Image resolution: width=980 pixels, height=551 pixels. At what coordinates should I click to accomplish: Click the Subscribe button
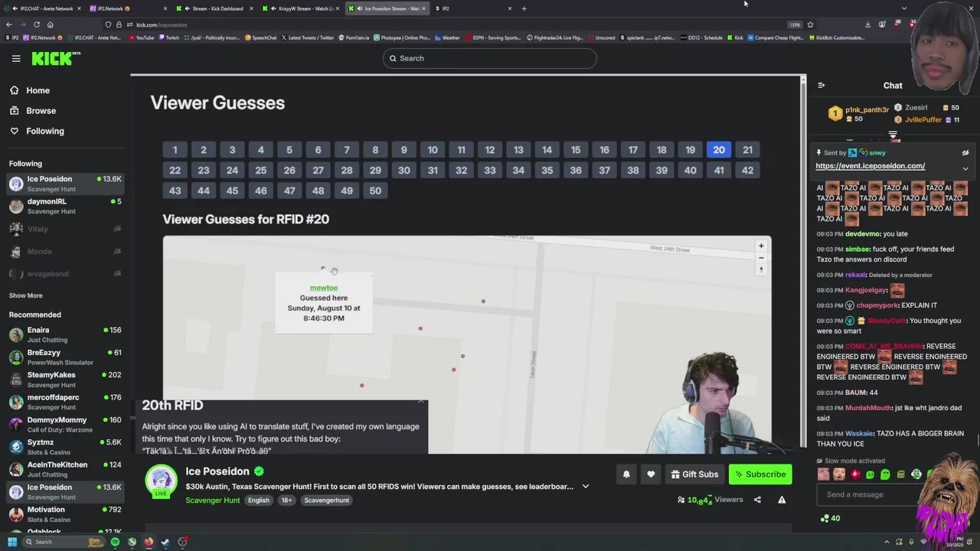point(760,474)
